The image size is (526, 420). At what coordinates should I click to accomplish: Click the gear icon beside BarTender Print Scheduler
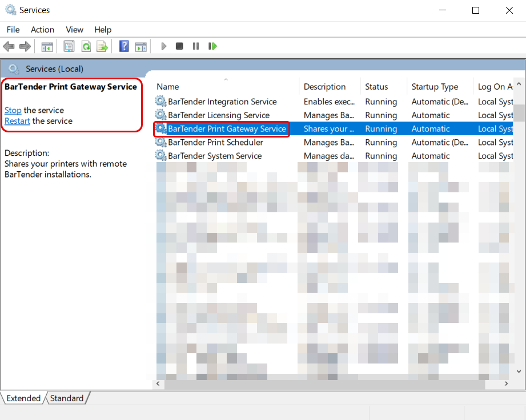point(160,142)
